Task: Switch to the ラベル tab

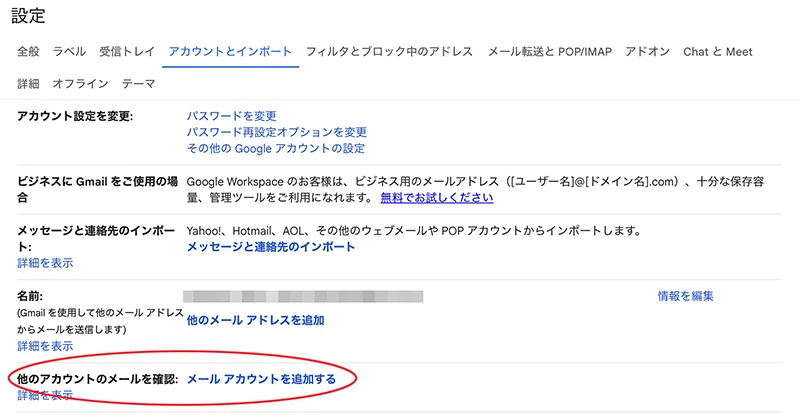Action: coord(69,51)
